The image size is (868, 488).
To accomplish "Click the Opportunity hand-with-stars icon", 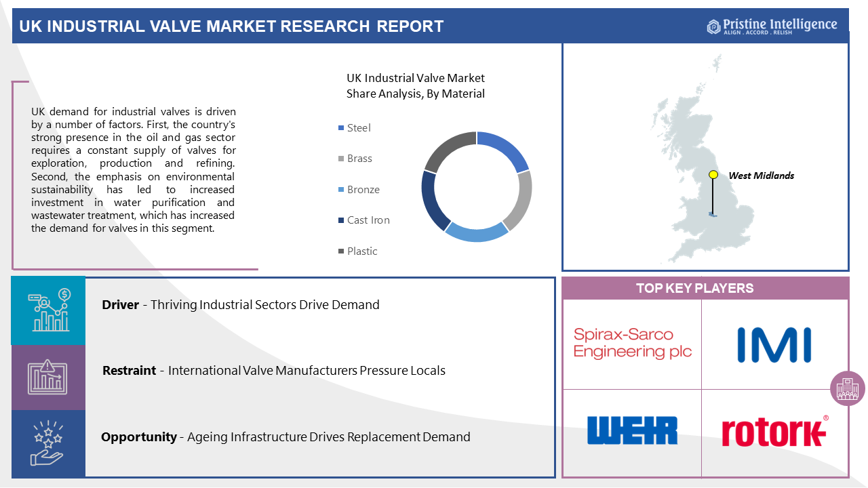I will 47,443.
